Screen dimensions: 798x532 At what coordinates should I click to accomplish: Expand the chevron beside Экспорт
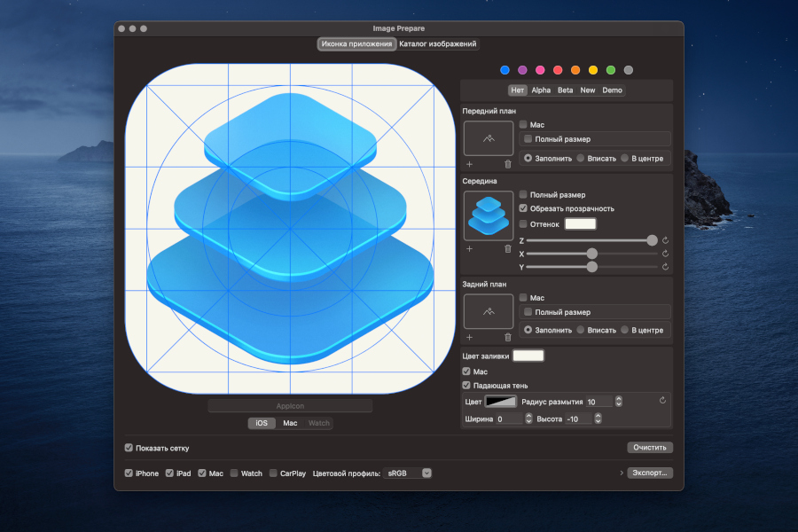click(622, 473)
